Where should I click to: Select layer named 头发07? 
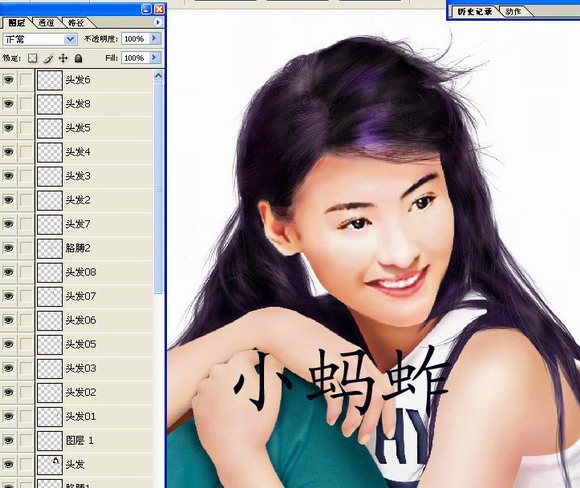click(81, 296)
